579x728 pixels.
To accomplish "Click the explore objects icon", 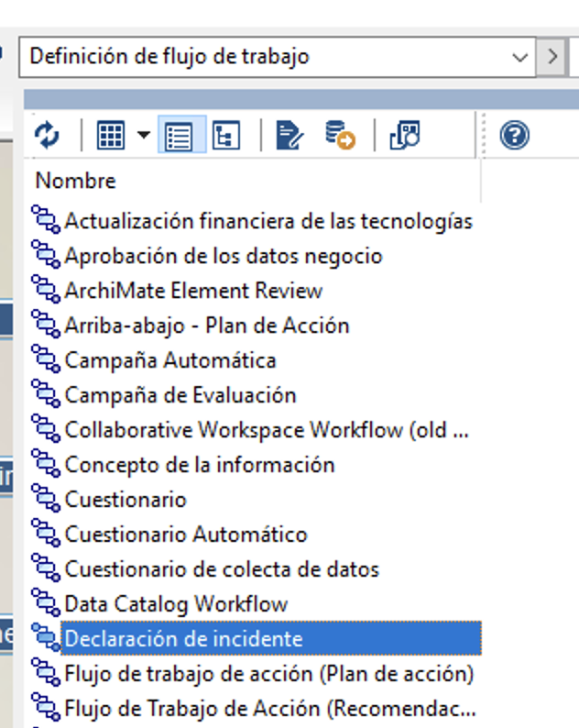I will [405, 135].
